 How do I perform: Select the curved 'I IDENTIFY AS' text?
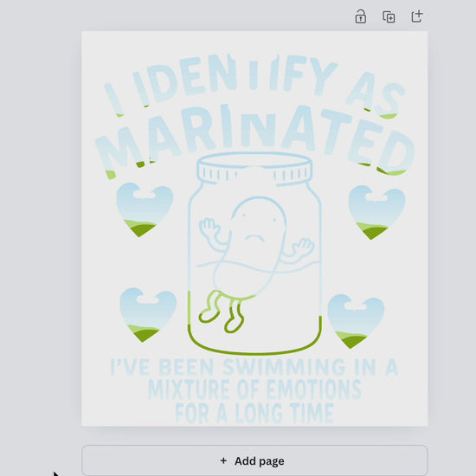(254, 83)
